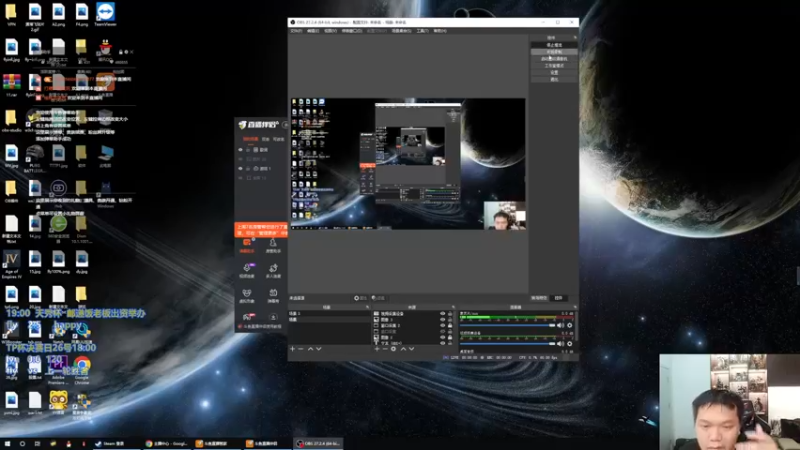Screen dimensions: 800x450
Task: Open Windows Start menu
Action: tap(7, 444)
